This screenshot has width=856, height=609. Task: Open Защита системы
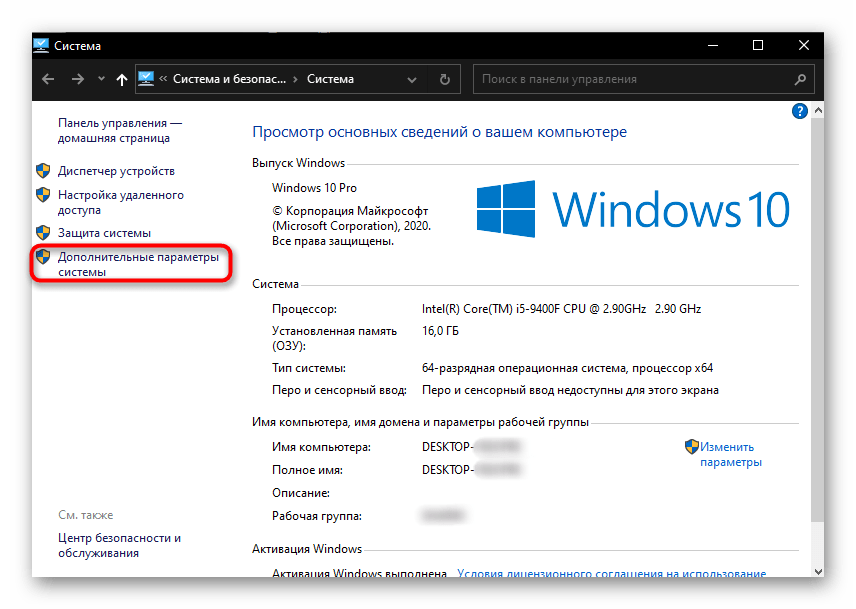coord(104,233)
